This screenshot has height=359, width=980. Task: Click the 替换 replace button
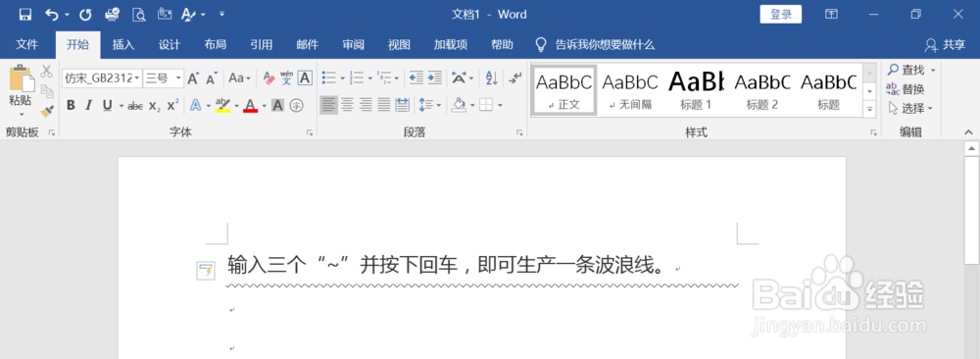[x=906, y=89]
